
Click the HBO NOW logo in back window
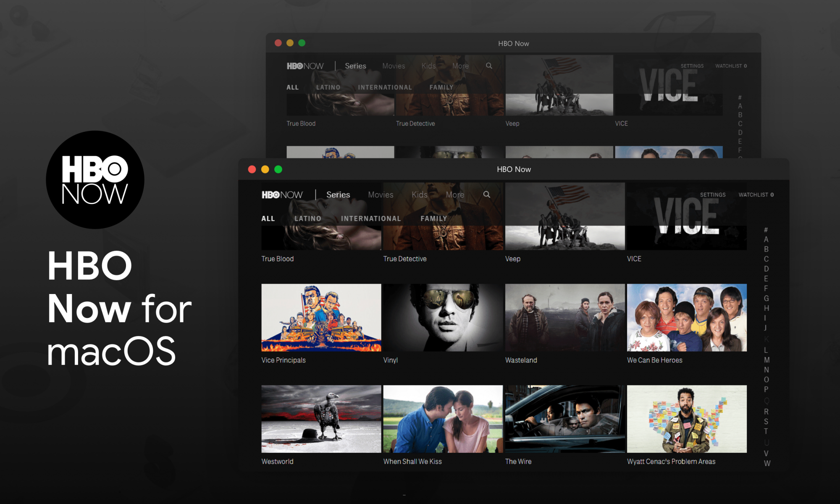click(x=305, y=66)
